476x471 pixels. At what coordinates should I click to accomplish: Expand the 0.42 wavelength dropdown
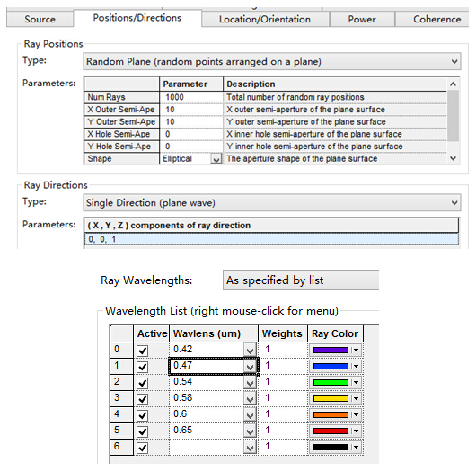251,351
